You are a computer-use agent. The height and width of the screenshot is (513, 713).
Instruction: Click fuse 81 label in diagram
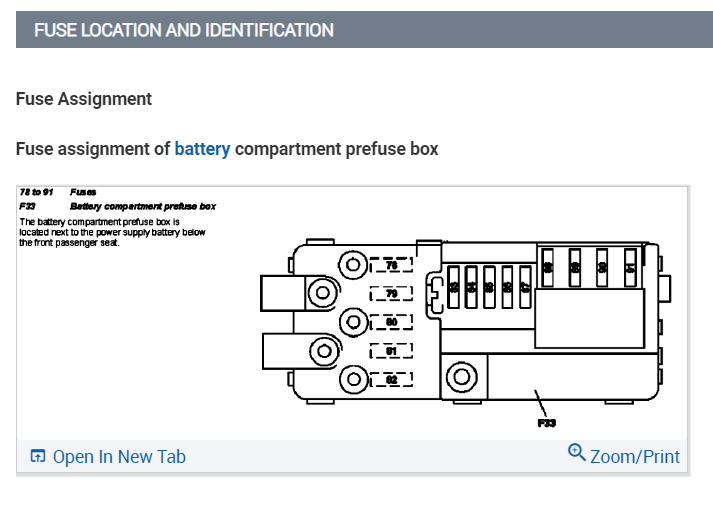coord(392,351)
